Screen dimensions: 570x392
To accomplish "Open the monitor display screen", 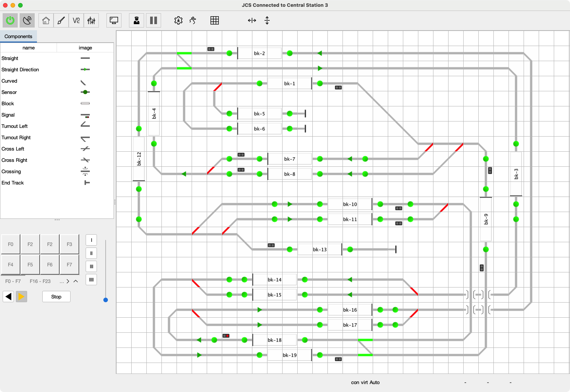I will pyautogui.click(x=114, y=20).
